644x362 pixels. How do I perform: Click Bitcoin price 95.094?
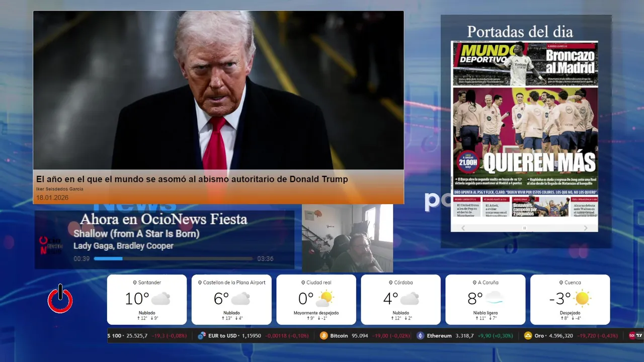click(x=360, y=335)
